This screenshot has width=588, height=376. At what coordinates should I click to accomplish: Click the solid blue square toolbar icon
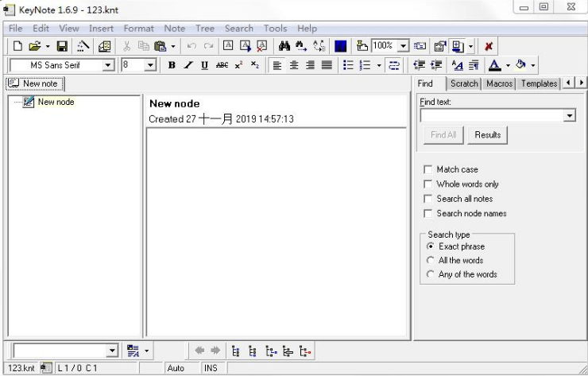(341, 46)
